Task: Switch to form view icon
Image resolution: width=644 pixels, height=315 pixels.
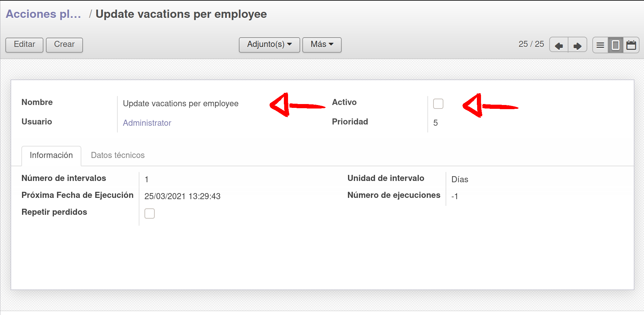Action: point(616,45)
